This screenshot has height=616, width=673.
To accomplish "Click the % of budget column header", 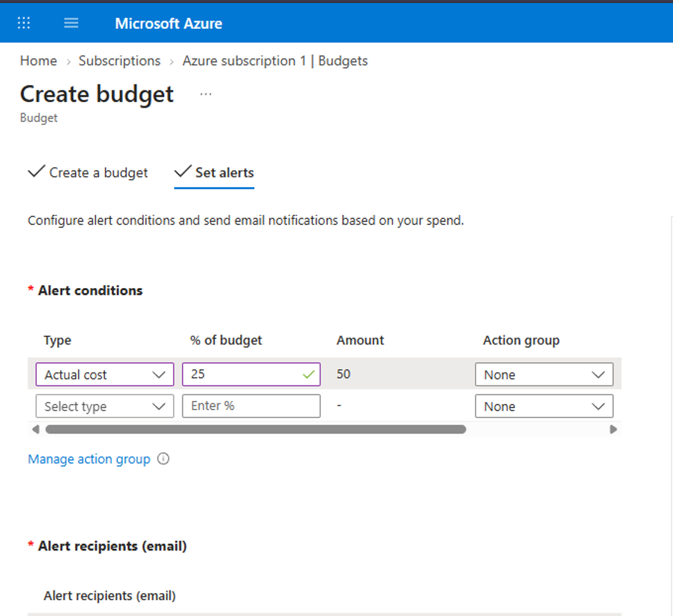I will 226,340.
